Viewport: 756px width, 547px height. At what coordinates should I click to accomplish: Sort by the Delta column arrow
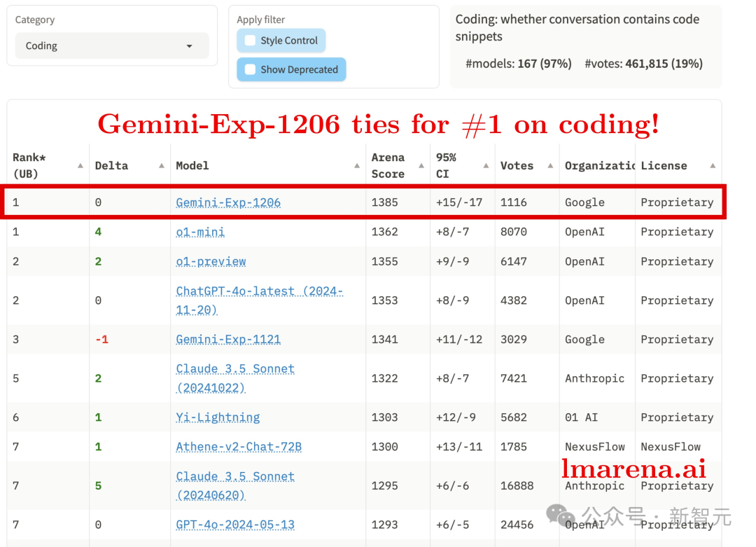tap(162, 165)
